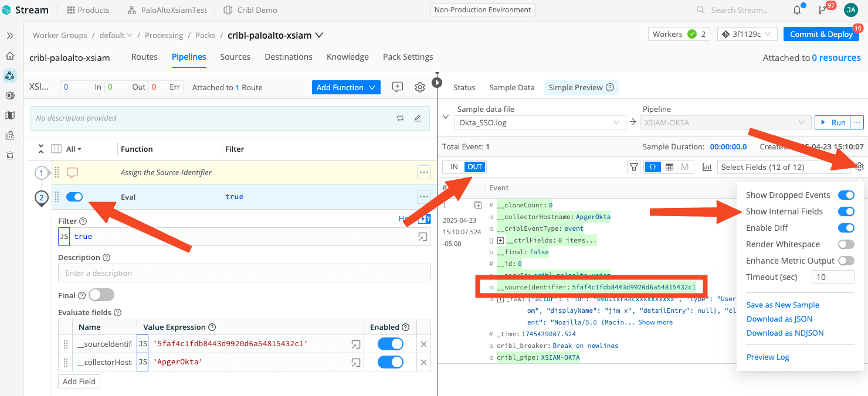
Task: Expand the Add Function dropdown
Action: (346, 87)
